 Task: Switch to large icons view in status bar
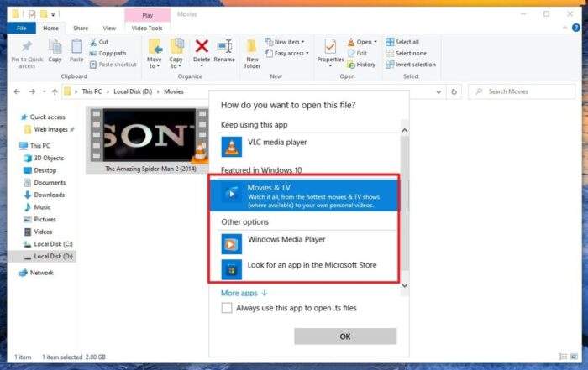pos(574,357)
